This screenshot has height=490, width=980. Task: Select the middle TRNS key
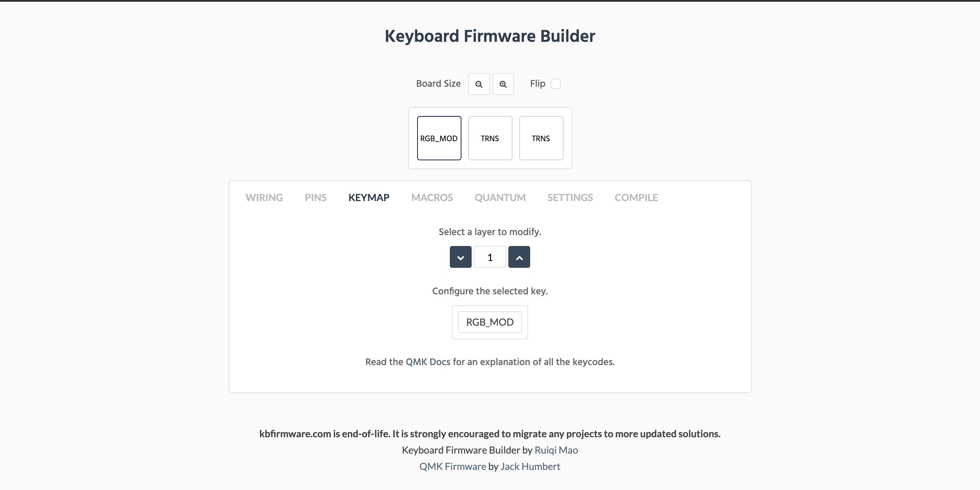click(x=490, y=138)
